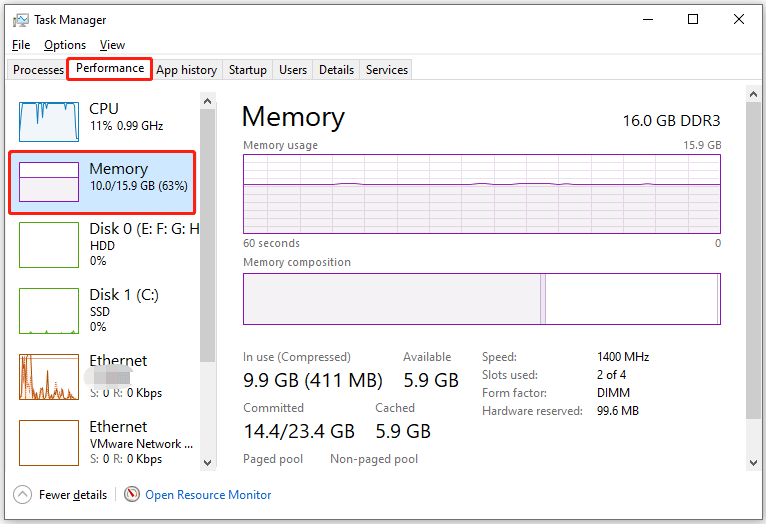Click the Memory composition bar
The image size is (766, 524).
pyautogui.click(x=482, y=299)
